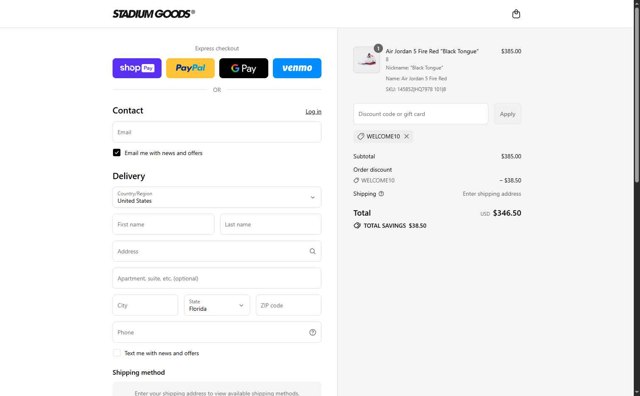Apply the discount code
Viewport: 640px width, 396px height.
click(x=507, y=114)
